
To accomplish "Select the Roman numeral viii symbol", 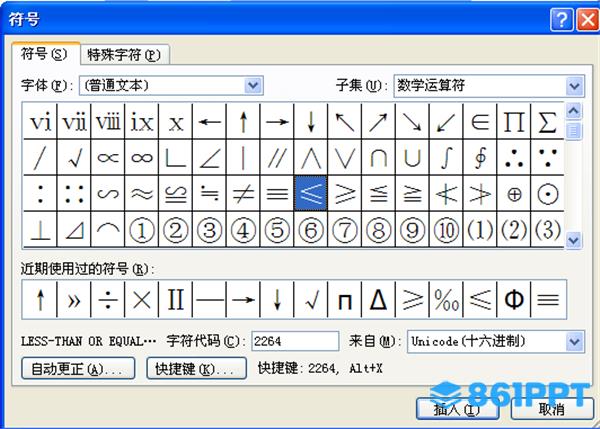I will [x=108, y=122].
